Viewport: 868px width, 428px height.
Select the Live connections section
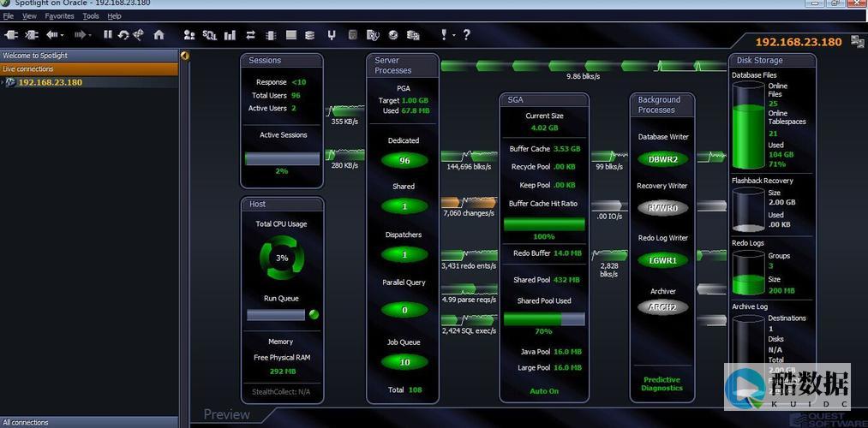tap(89, 69)
